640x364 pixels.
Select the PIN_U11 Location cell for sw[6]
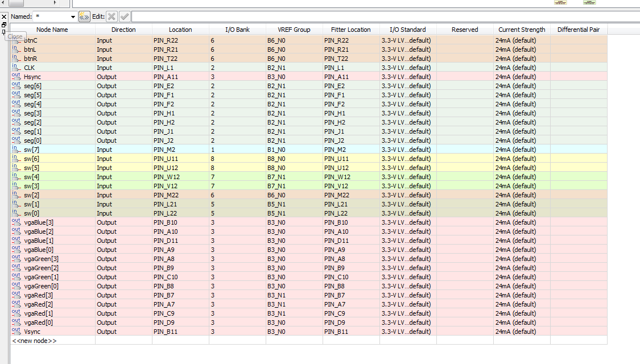180,159
